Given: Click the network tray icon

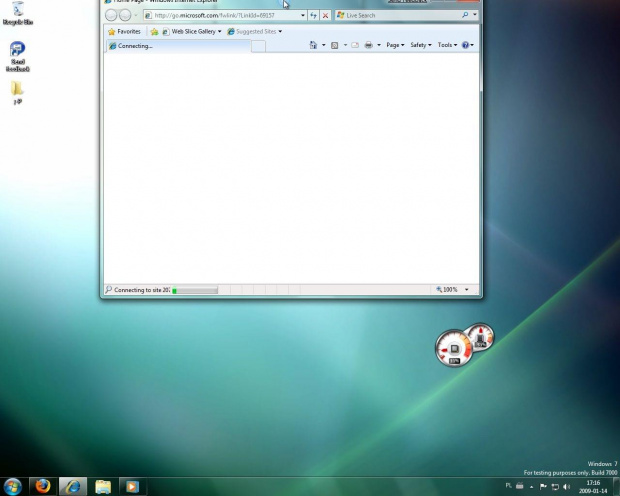Looking at the screenshot, I should [555, 487].
